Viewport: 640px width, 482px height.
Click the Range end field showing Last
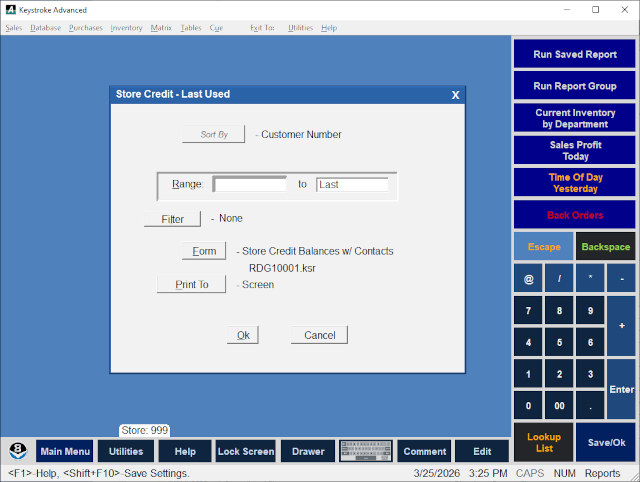(352, 185)
